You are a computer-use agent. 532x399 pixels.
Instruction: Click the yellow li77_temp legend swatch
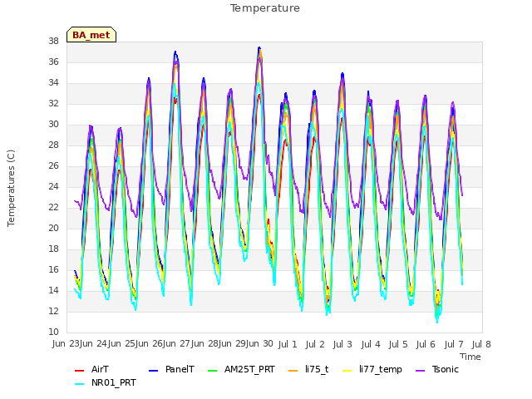[347, 371]
